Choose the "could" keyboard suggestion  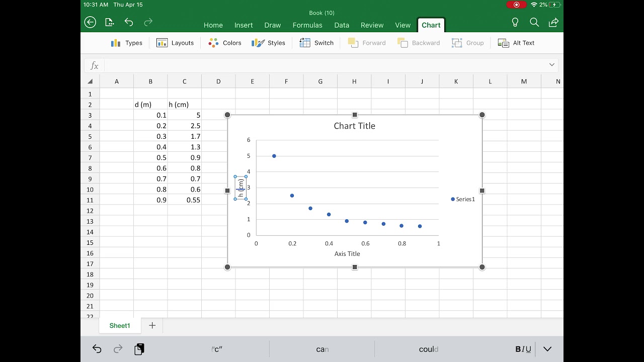click(x=429, y=349)
